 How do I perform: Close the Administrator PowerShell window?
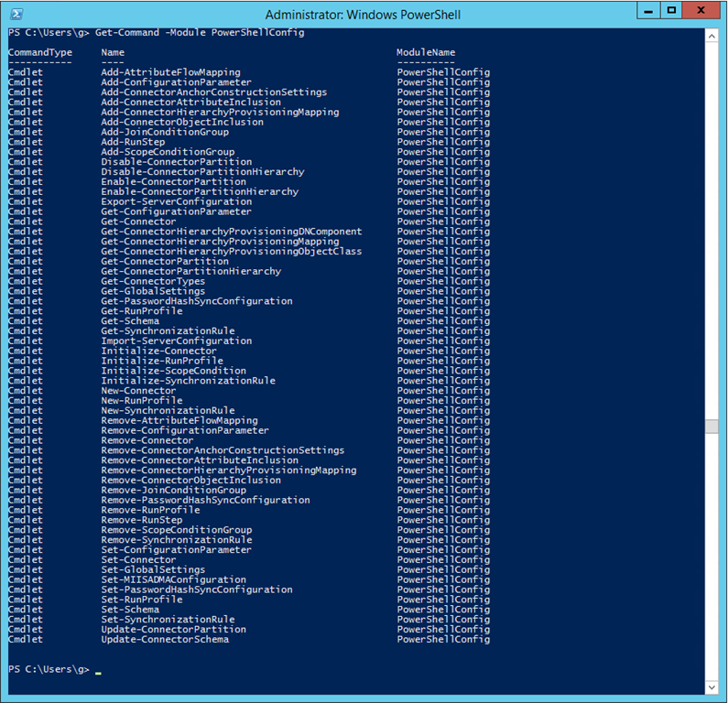pyautogui.click(x=701, y=11)
